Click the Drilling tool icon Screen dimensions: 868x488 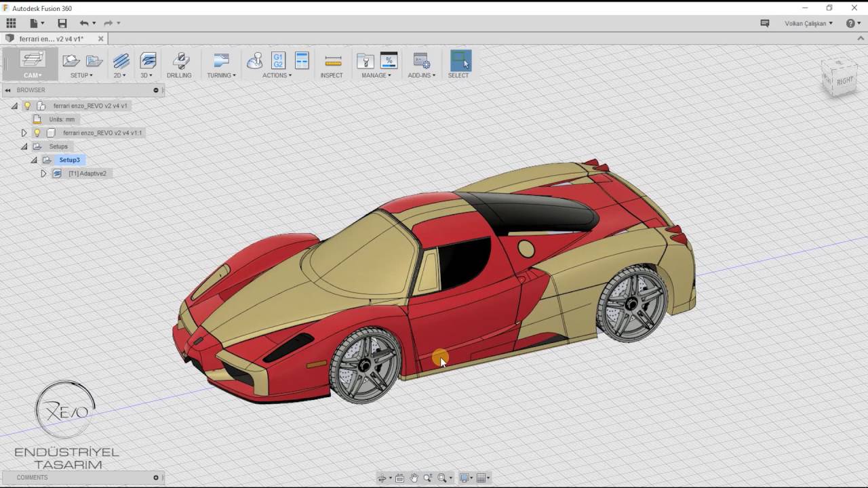tap(180, 60)
